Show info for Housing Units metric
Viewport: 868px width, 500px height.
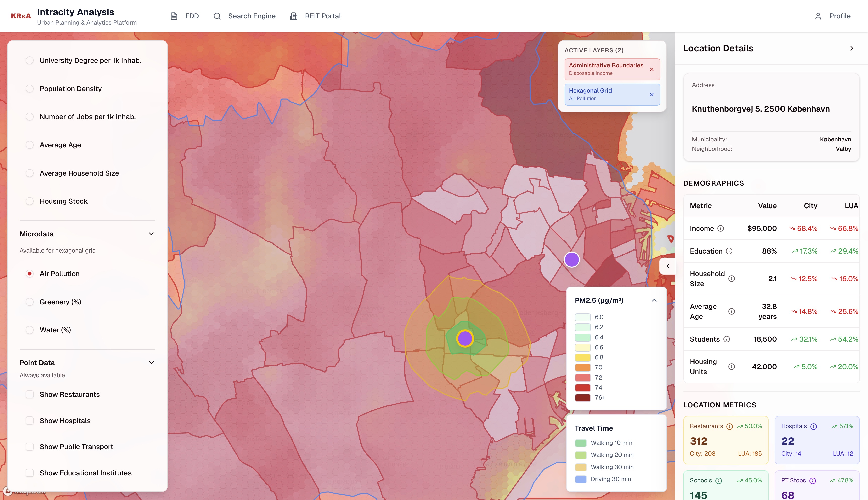point(732,367)
